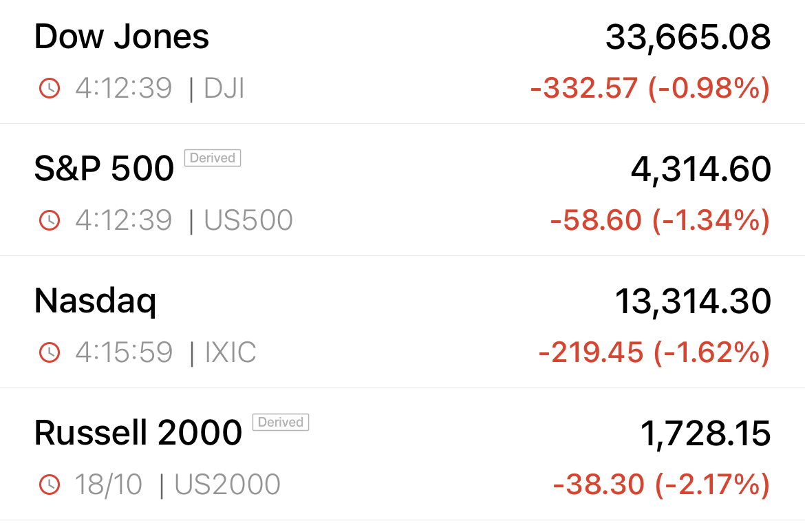Open the Nasdaq index name
The image size is (805, 532).
(96, 302)
